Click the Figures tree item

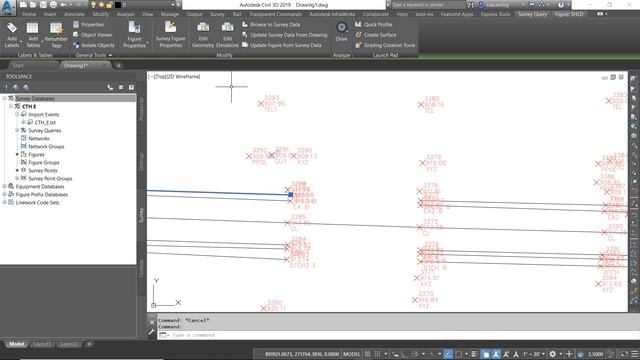click(x=36, y=155)
